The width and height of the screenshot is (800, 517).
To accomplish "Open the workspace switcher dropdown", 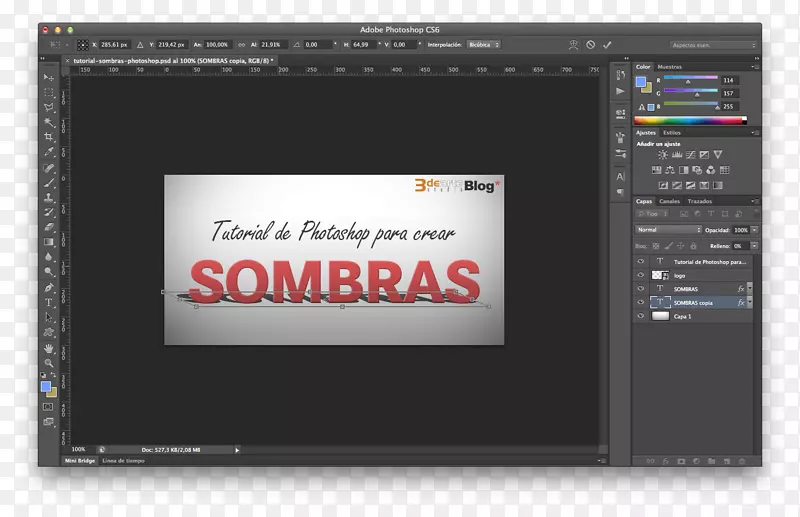I will pos(713,45).
